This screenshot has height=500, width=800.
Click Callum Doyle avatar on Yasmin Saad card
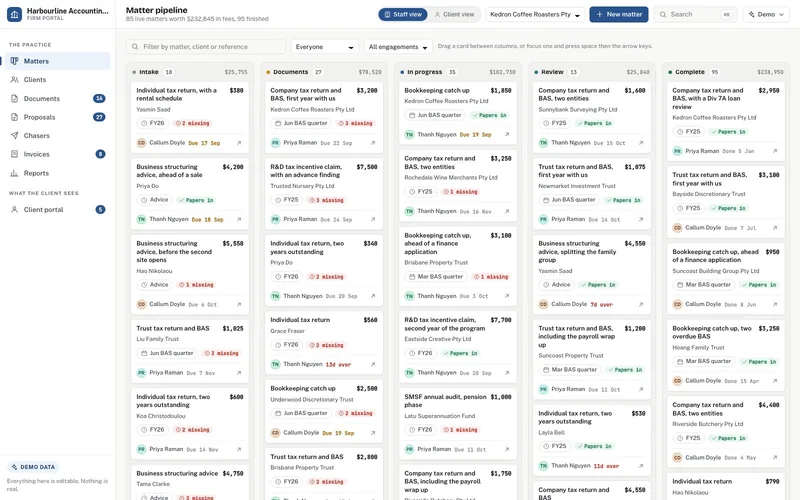[x=141, y=143]
